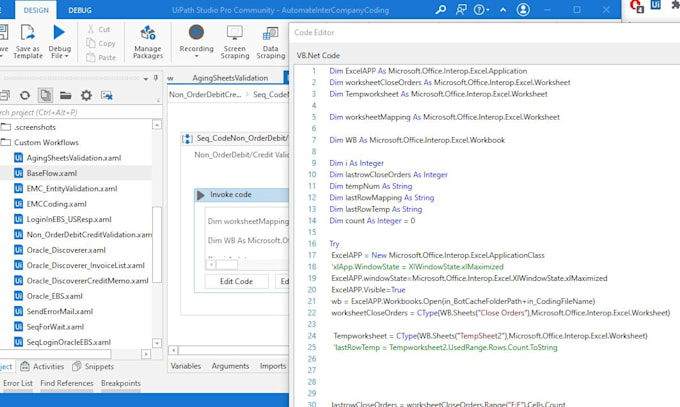Open the Debug File dropdown arrow
The image size is (680, 407).
(x=67, y=56)
